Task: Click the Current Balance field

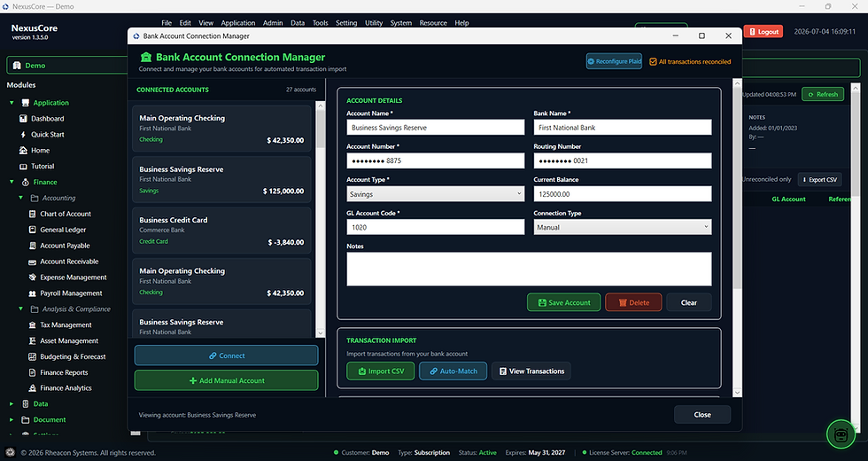Action: (622, 194)
